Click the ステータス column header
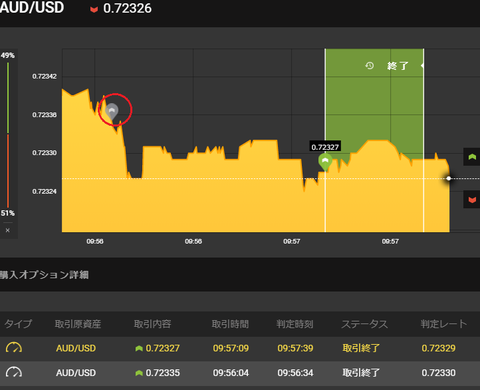 coord(365,324)
